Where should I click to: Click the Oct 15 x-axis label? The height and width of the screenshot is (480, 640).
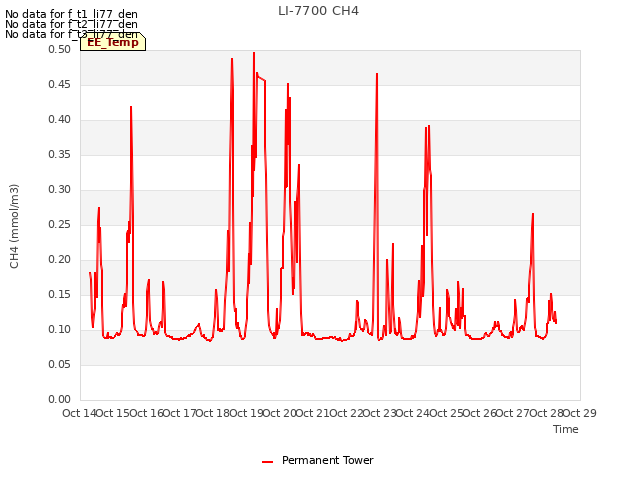[113, 413]
